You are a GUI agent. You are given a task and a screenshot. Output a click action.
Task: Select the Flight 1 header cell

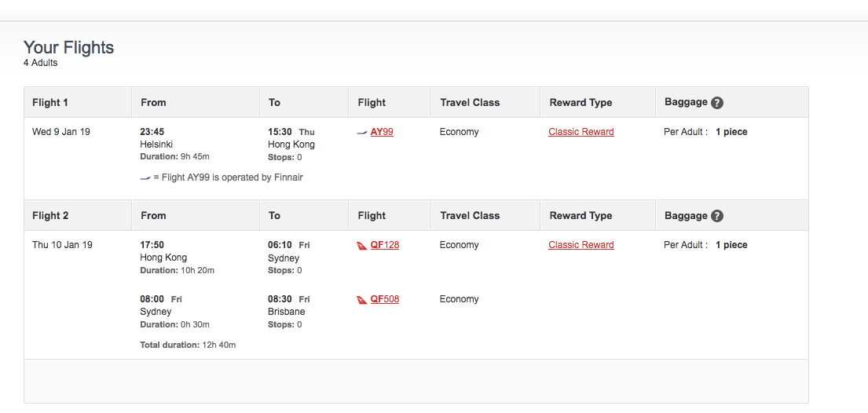point(50,102)
